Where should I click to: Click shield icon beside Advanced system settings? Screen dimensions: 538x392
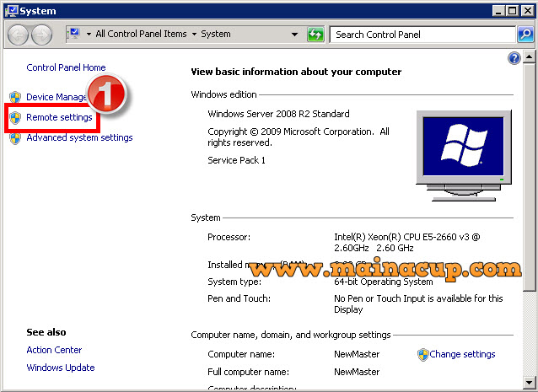pyautogui.click(x=15, y=138)
